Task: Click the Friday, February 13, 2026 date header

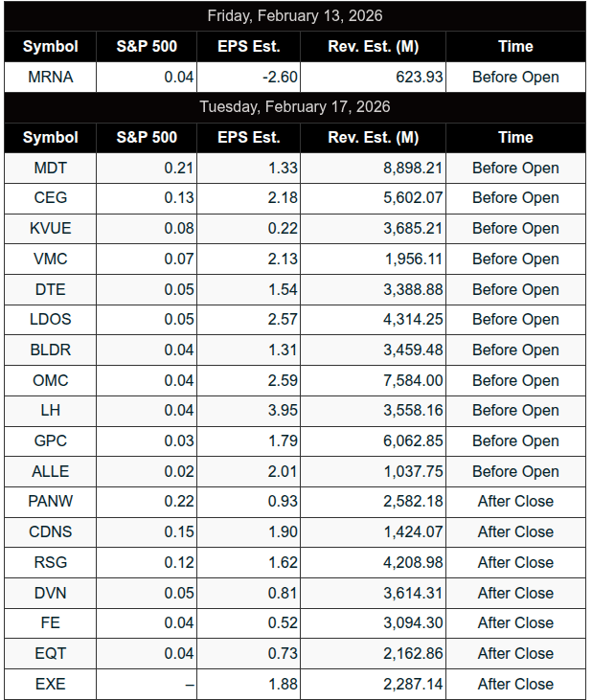Action: tap(295, 15)
